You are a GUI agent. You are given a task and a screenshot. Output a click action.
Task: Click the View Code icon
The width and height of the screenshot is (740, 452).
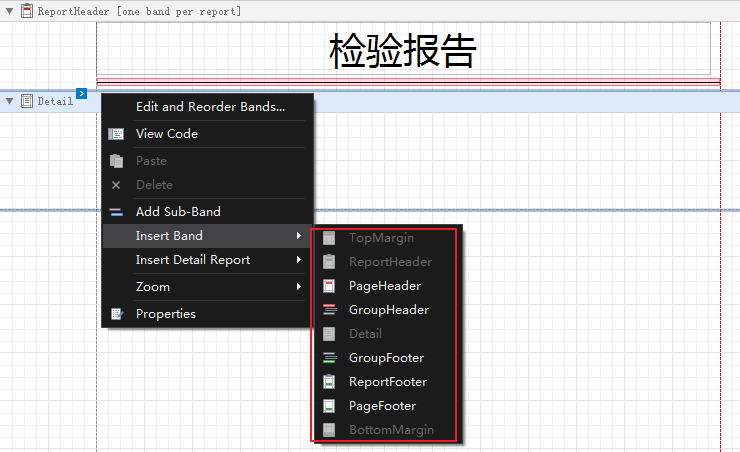(x=116, y=134)
